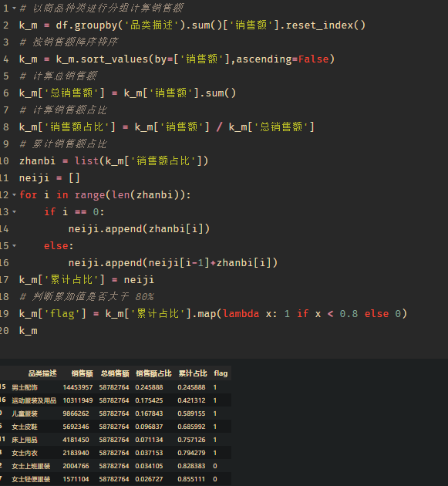The height and width of the screenshot is (486, 448).
Task: Click the k_m['累计占比'] = neiji line
Action: [86, 279]
